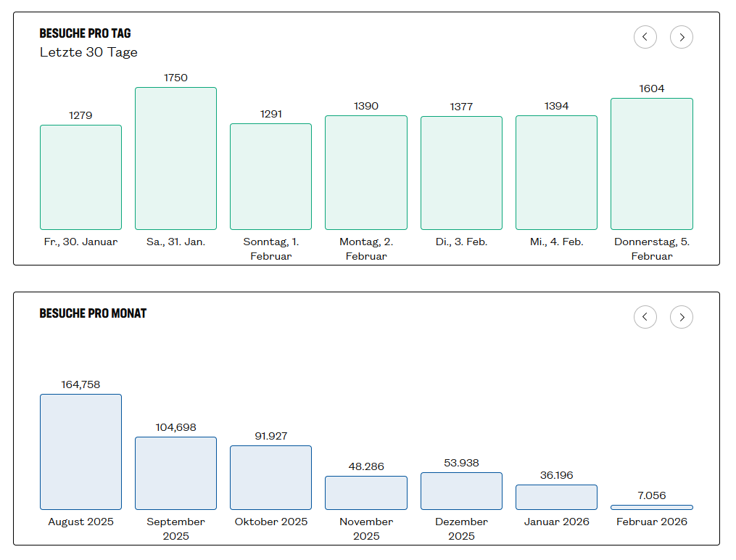This screenshot has height=560, width=736.
Task: Select the August 2025 monthly bar
Action: pyautogui.click(x=80, y=451)
